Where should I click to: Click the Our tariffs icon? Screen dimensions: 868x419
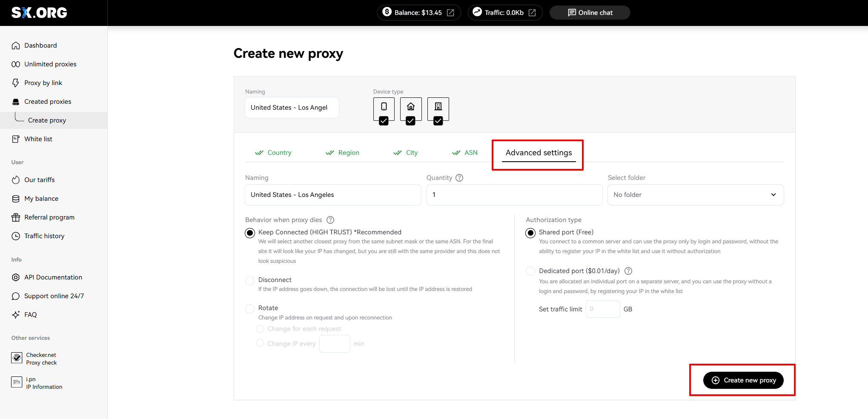pos(16,180)
